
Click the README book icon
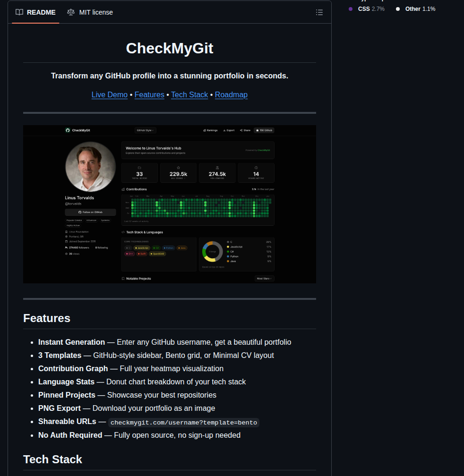[x=19, y=12]
